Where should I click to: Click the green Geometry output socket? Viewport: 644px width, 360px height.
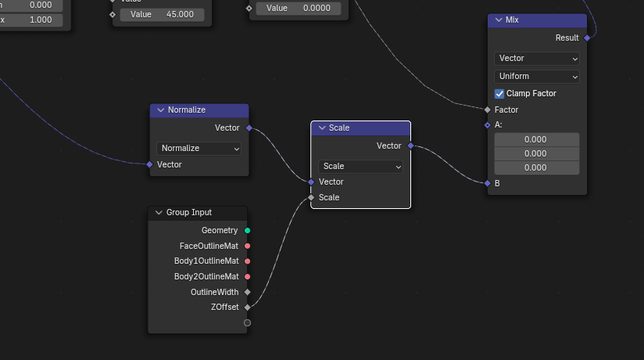click(x=248, y=230)
